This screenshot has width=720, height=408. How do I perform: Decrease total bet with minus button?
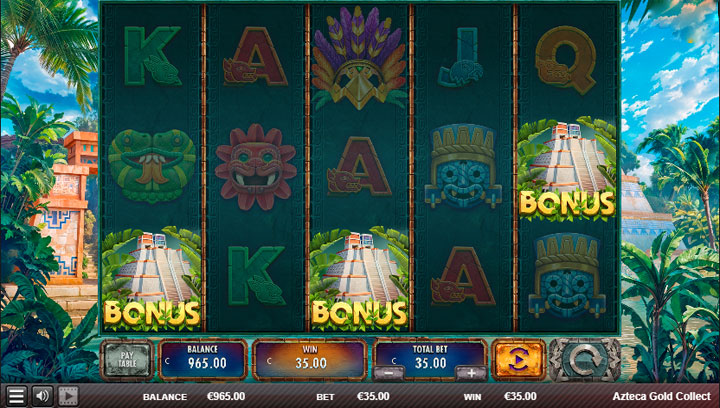click(388, 373)
